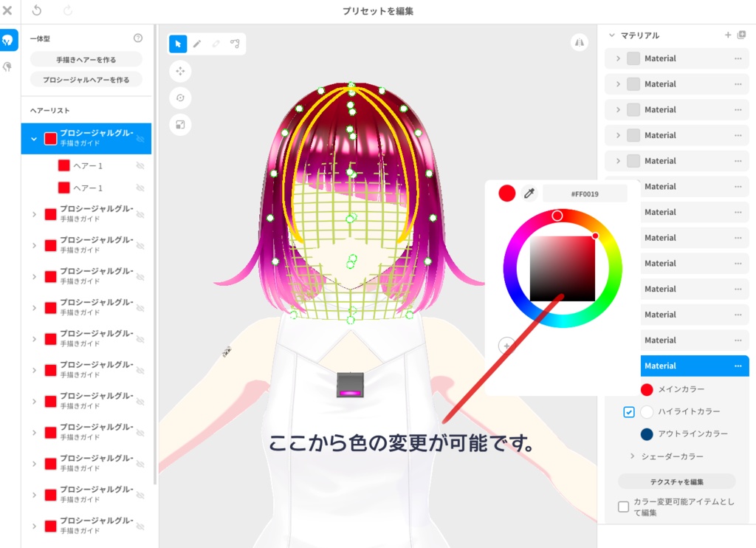Activate the camera move icon
The image size is (756, 548).
(x=179, y=71)
